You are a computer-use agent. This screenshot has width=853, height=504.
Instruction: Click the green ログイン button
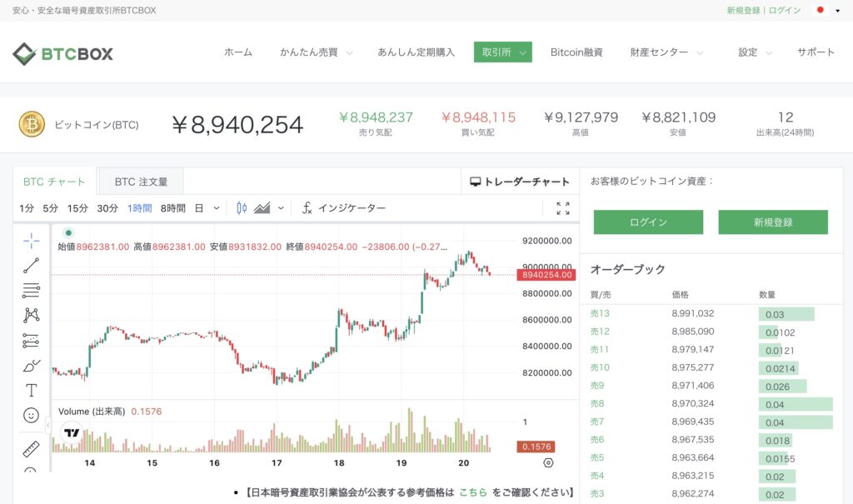(x=648, y=222)
